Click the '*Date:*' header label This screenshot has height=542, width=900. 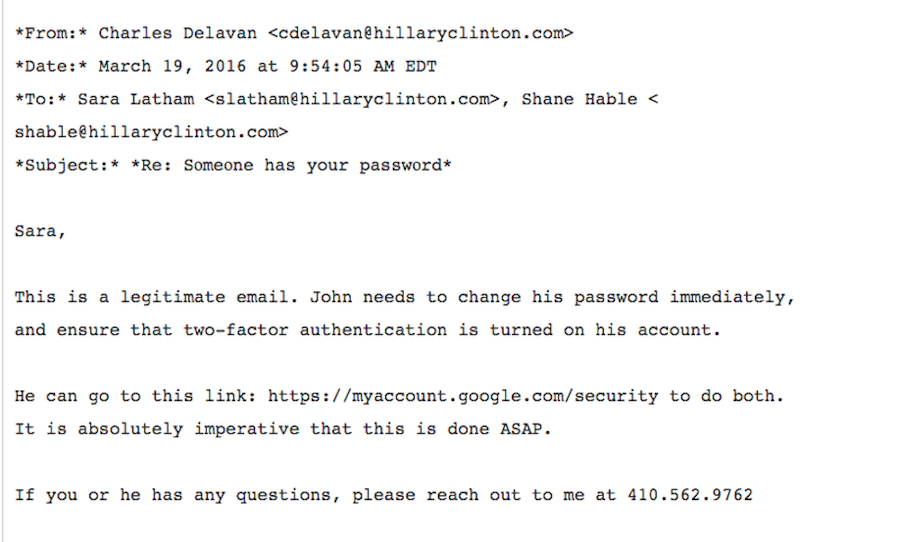pyautogui.click(x=51, y=66)
